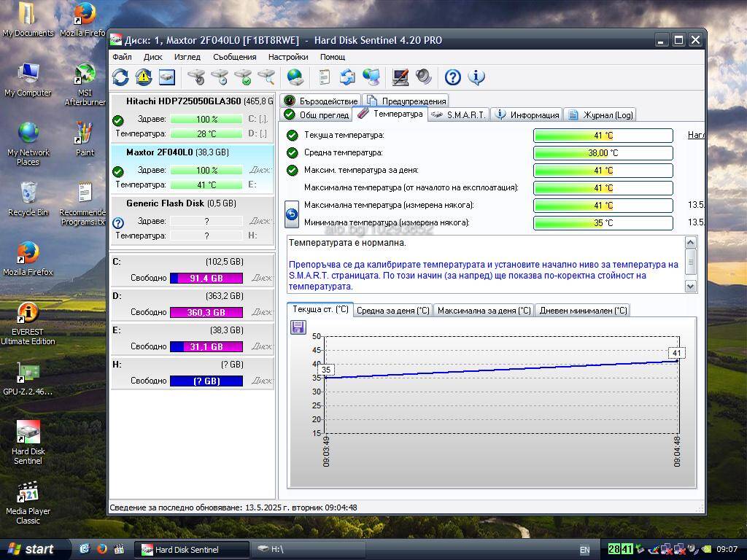Switch to Журнал (Log) tab

pos(600,114)
